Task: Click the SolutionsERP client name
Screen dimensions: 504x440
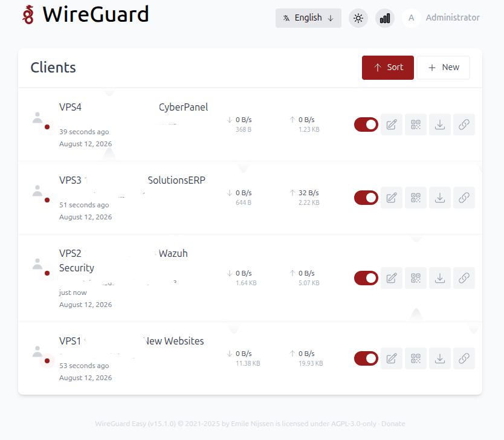Action: click(x=176, y=180)
